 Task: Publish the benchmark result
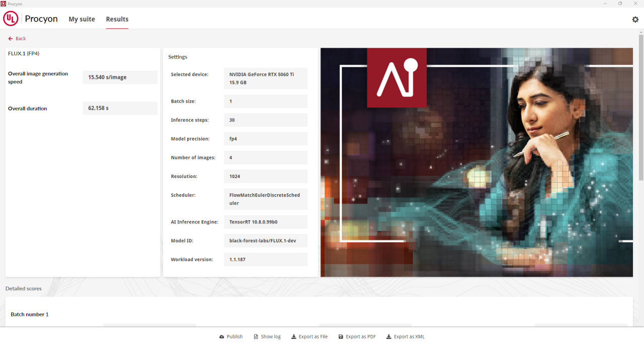click(x=231, y=337)
